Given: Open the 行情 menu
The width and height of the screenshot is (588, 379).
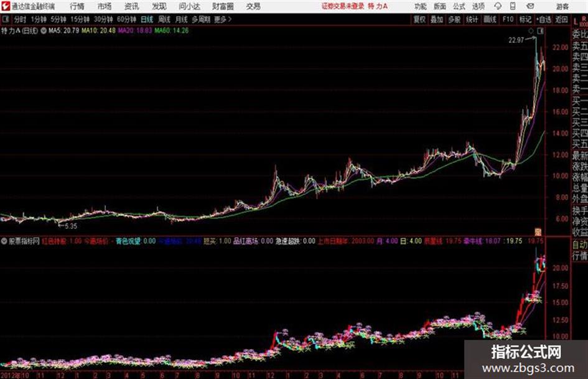Looking at the screenshot, I should click(x=77, y=6).
